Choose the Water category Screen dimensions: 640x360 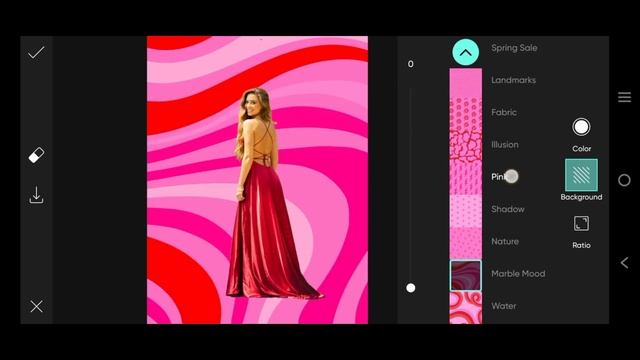point(504,306)
